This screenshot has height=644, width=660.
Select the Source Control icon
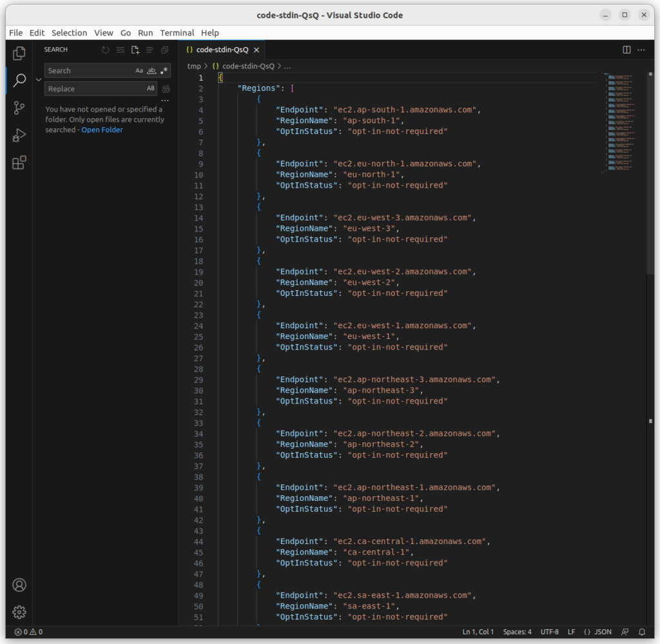19,108
